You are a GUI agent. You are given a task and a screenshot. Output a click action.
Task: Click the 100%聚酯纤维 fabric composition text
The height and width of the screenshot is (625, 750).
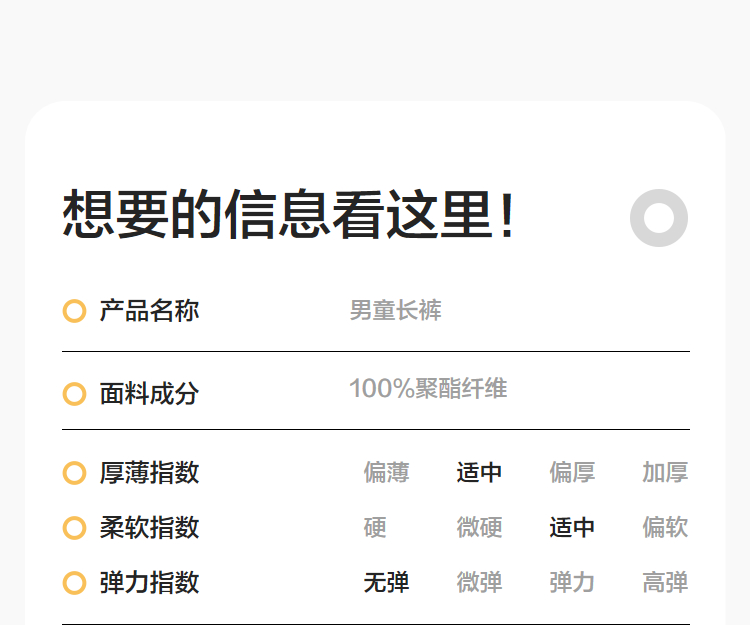tap(428, 388)
